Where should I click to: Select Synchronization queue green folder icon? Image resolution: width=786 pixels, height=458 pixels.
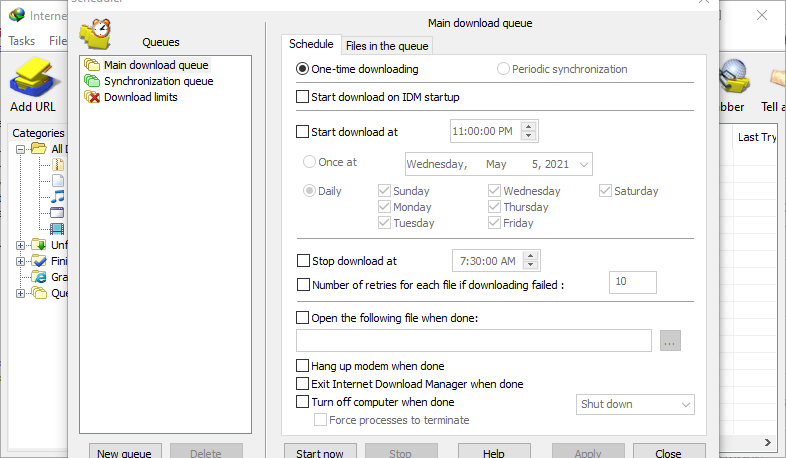(92, 81)
